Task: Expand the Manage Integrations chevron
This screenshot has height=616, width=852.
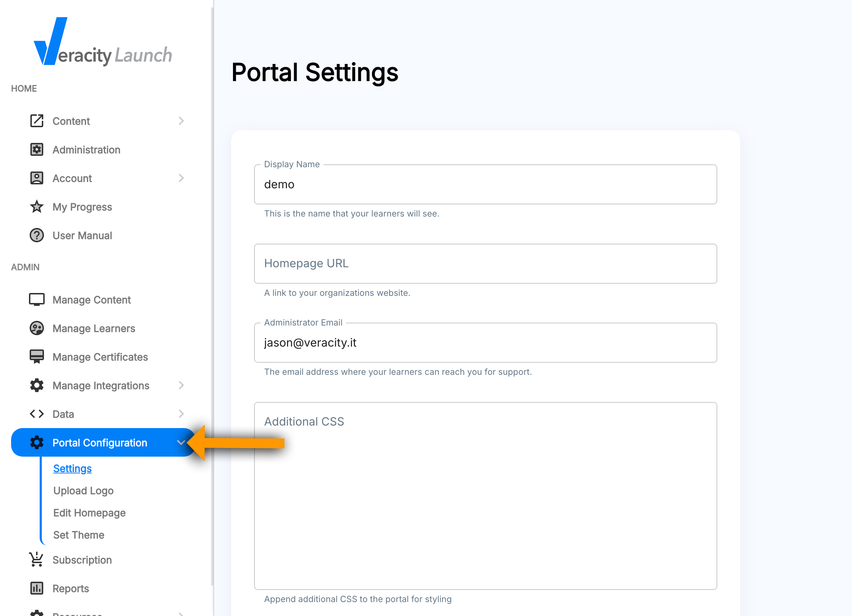Action: [x=181, y=385]
